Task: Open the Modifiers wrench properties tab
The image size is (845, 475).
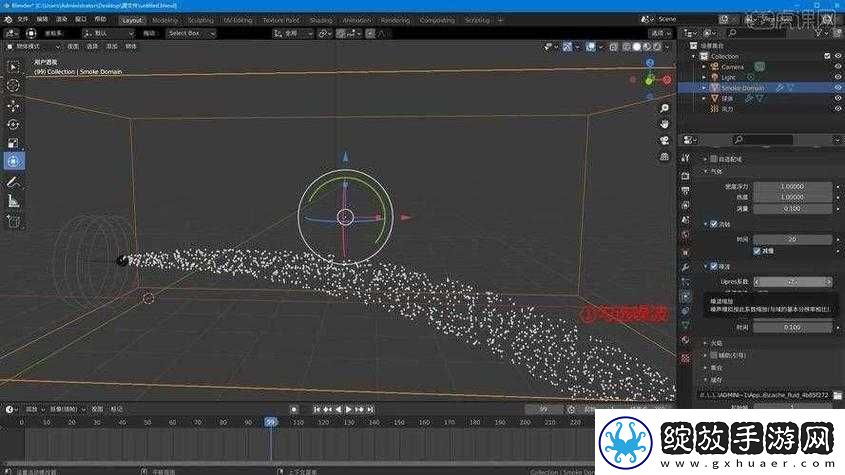Action: [x=685, y=267]
